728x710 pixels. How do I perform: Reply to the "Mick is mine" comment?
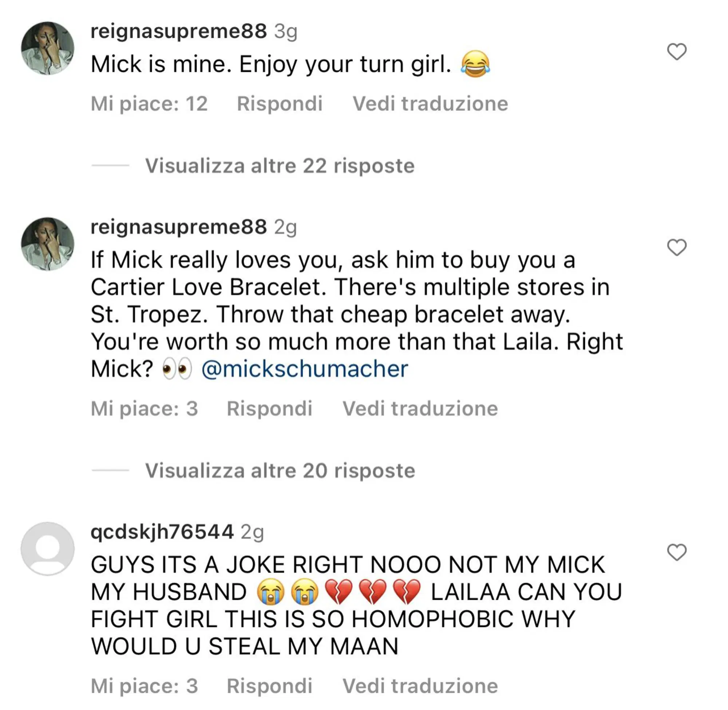click(280, 103)
